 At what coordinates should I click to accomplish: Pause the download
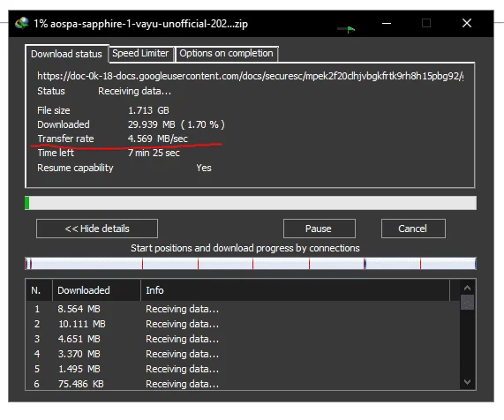click(320, 229)
